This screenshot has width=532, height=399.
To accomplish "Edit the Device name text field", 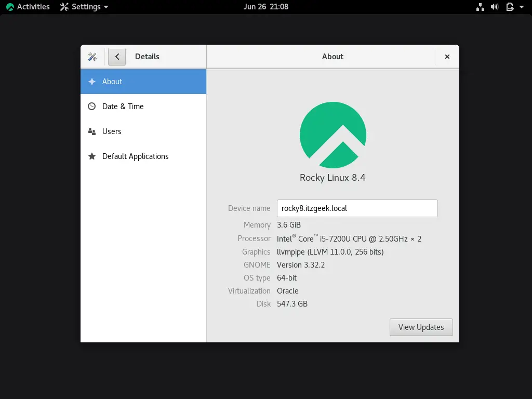I will point(357,208).
